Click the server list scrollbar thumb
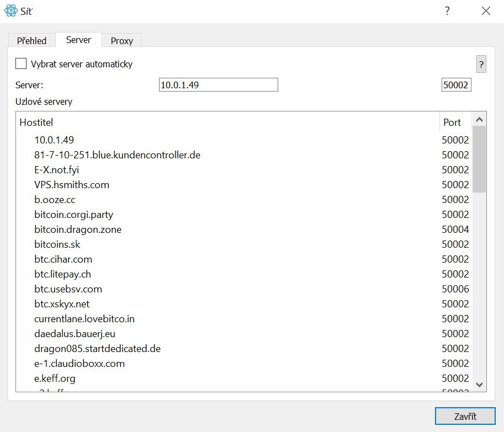This screenshot has width=504, height=432. (x=479, y=159)
